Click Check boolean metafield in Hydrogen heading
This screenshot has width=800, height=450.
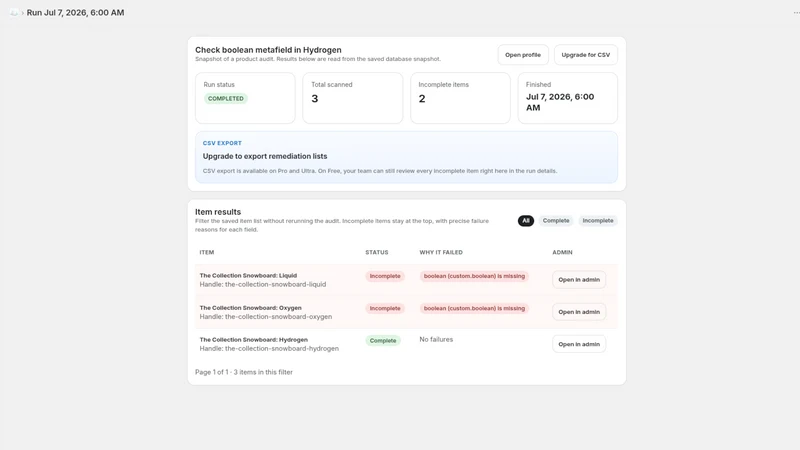click(268, 50)
